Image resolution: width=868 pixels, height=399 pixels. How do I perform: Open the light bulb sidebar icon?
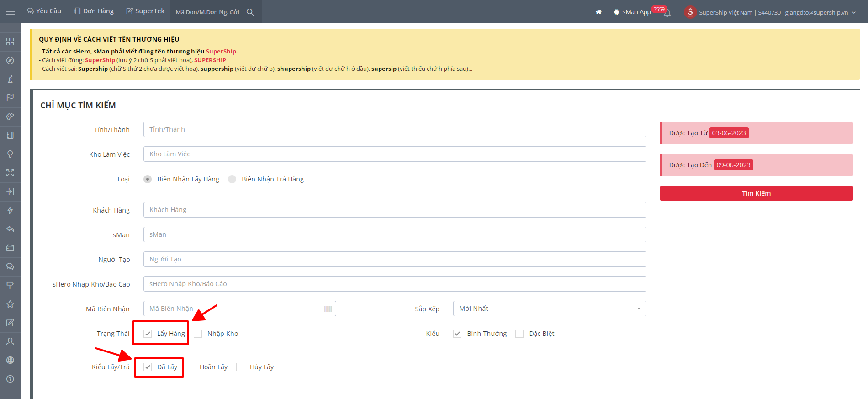coord(10,154)
